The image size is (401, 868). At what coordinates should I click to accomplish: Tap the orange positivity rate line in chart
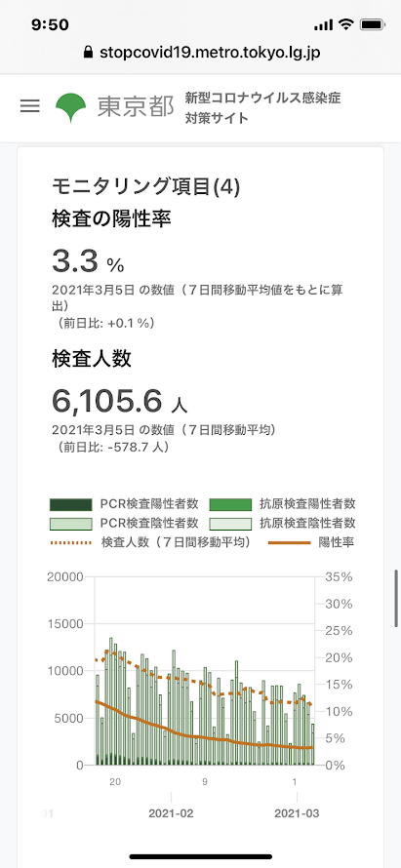(x=204, y=738)
